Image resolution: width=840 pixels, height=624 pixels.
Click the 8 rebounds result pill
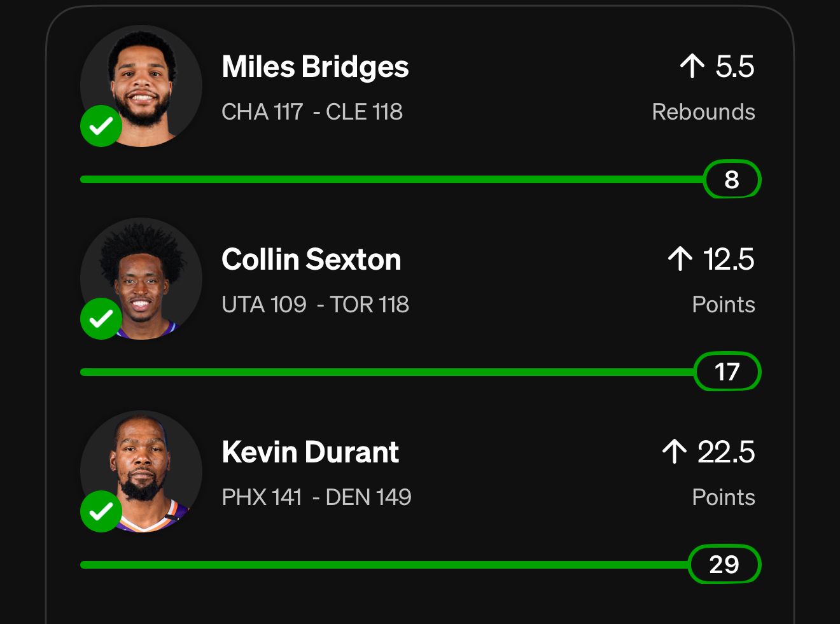(x=732, y=179)
